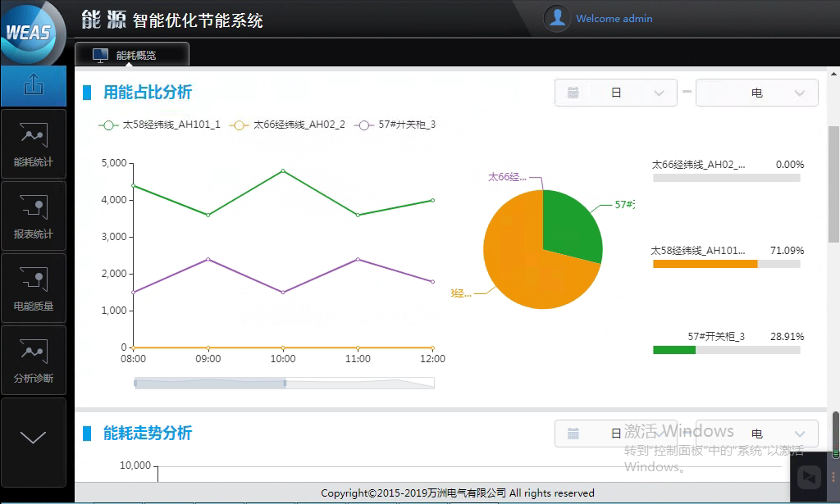This screenshot has height=504, width=840.
Task: Click the admin user avatar icon
Action: coord(558,18)
